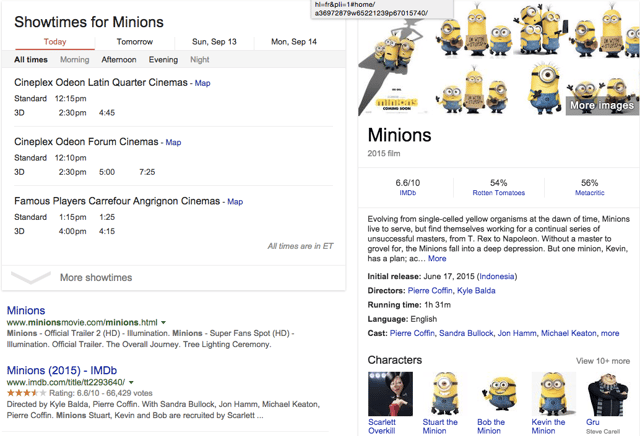Expand the More showtimes chevron
The height and width of the screenshot is (436, 640).
point(29,277)
